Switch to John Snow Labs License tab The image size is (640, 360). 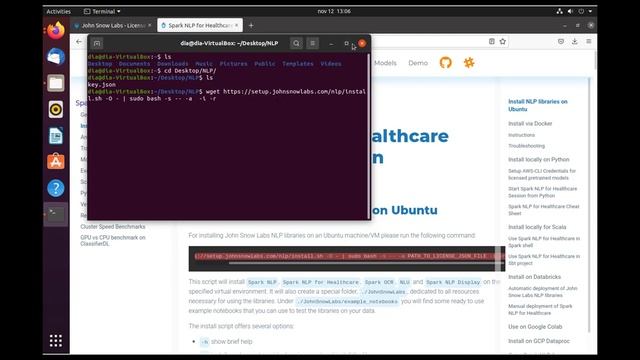click(x=113, y=25)
